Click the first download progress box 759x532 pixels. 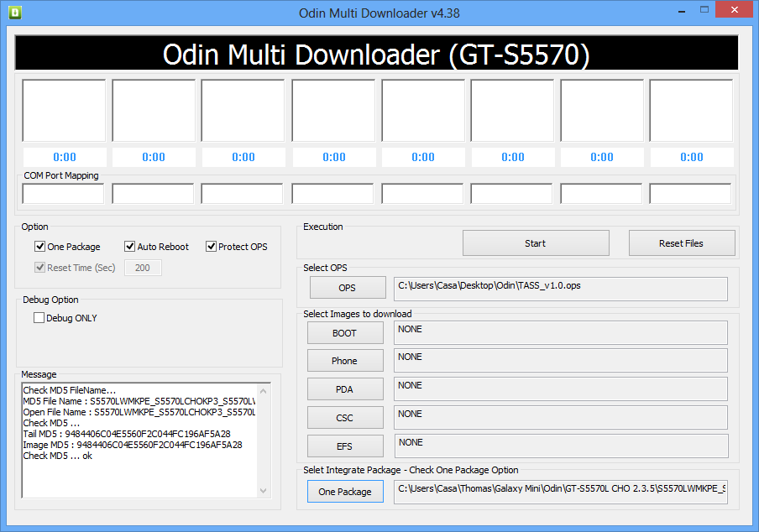click(64, 110)
